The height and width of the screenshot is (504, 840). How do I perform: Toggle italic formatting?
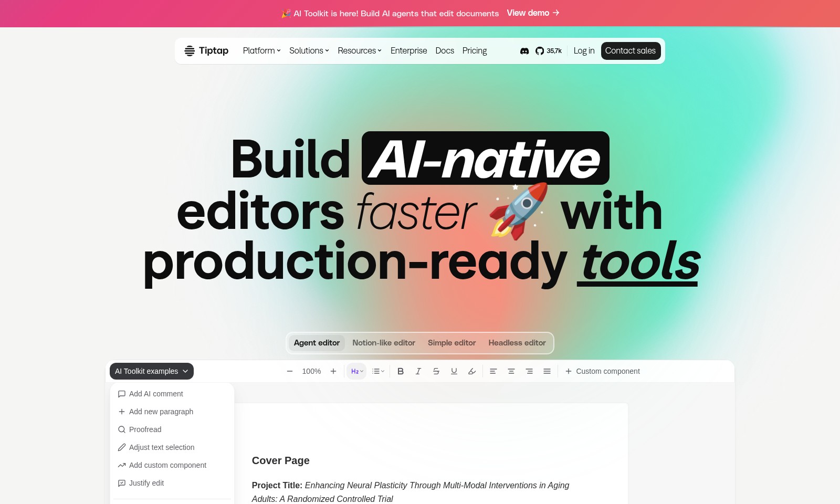[418, 371]
